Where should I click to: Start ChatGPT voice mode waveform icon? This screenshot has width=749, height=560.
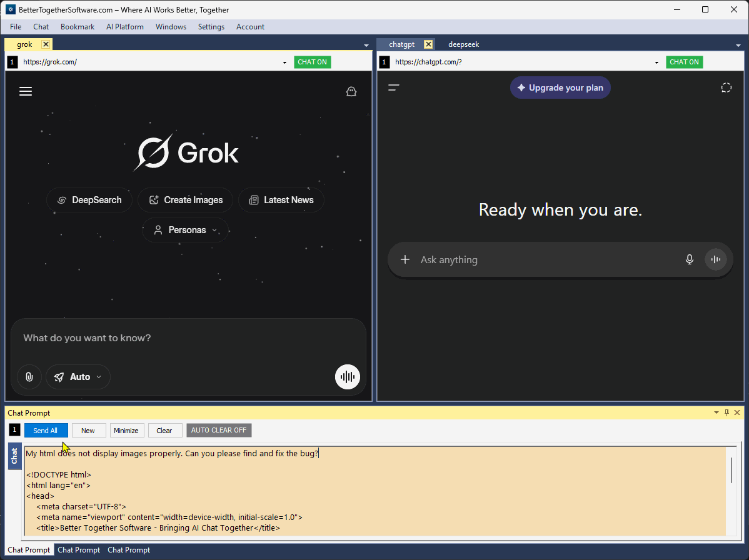pos(716,259)
